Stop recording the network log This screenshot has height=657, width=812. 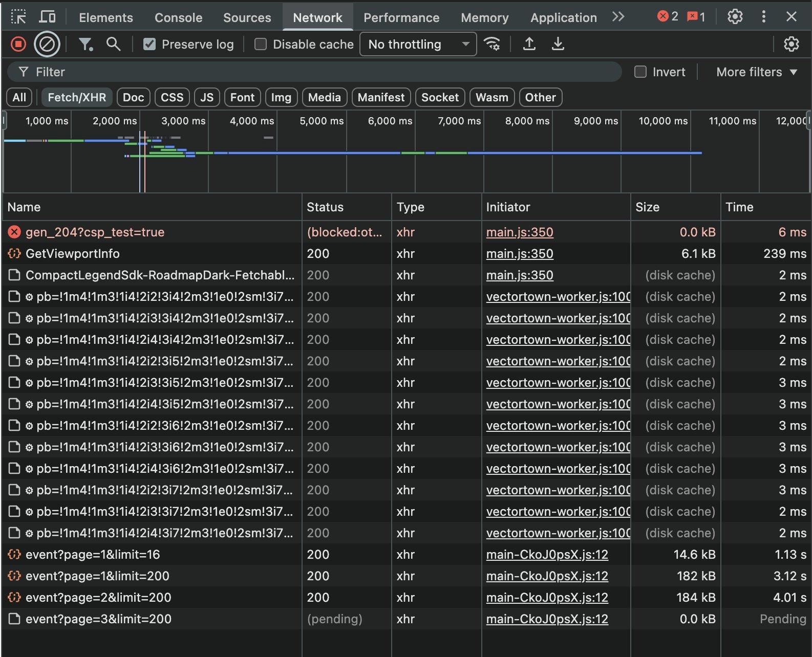pos(18,45)
